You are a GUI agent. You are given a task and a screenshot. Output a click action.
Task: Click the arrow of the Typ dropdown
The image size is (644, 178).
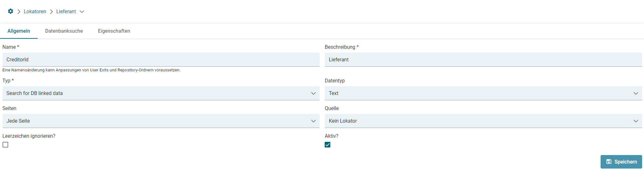click(x=313, y=93)
